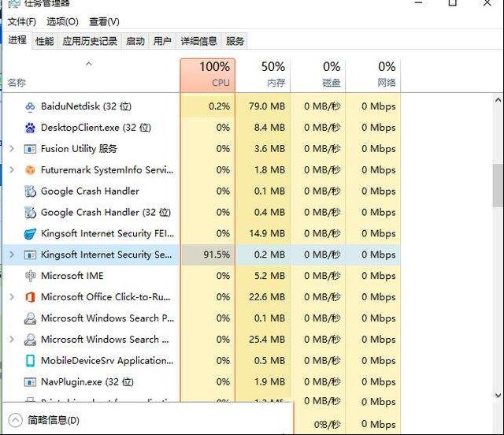The height and width of the screenshot is (435, 504).
Task: Select MobileDeviceSrv Application process name
Action: (107, 361)
